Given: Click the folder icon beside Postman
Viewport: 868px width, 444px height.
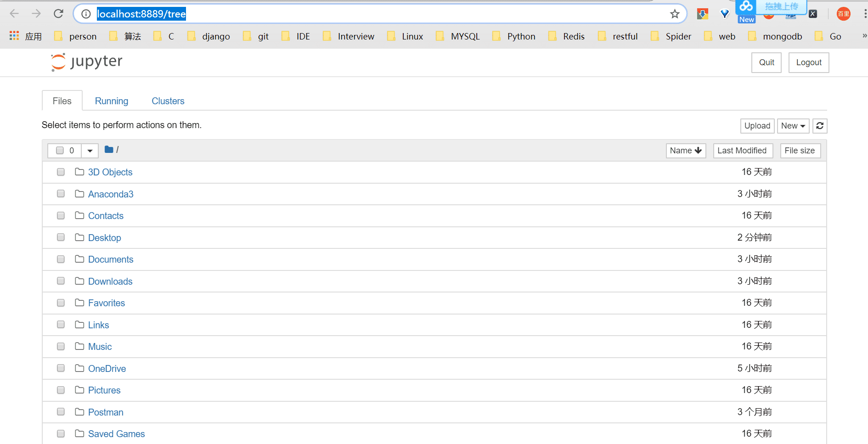Looking at the screenshot, I should pyautogui.click(x=79, y=412).
